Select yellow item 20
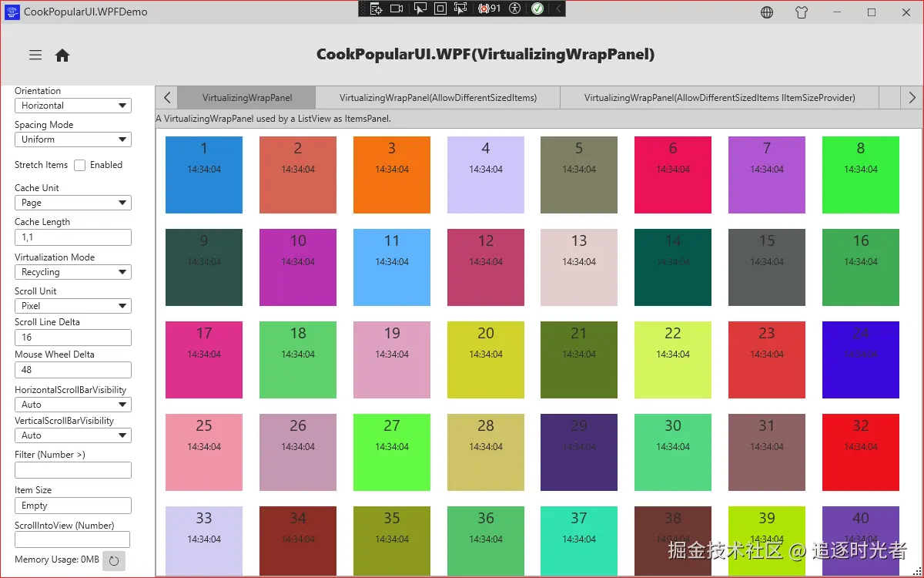The width and height of the screenshot is (924, 578). tap(486, 360)
